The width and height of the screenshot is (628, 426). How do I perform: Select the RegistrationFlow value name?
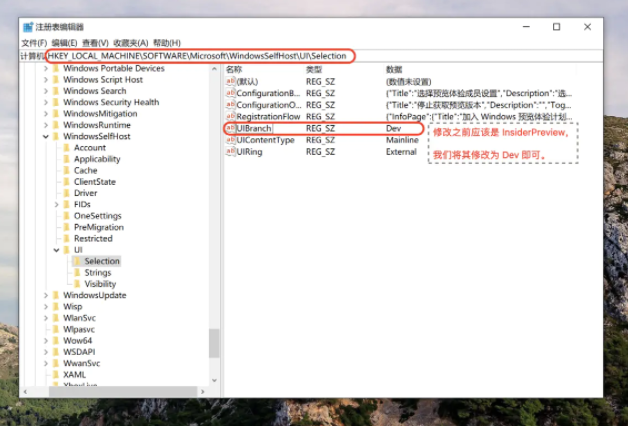point(268,117)
